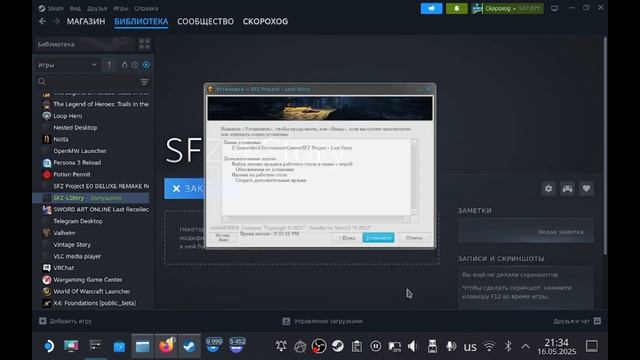640x360 pixels.
Task: Open the controller layout icon
Action: [x=567, y=189]
